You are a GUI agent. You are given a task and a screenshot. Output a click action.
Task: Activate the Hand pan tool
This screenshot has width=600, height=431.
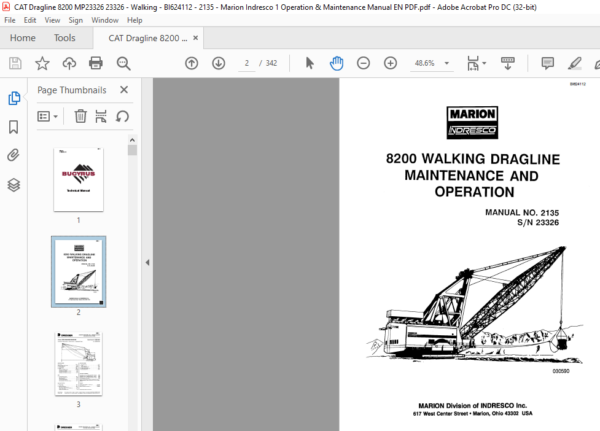(x=336, y=63)
